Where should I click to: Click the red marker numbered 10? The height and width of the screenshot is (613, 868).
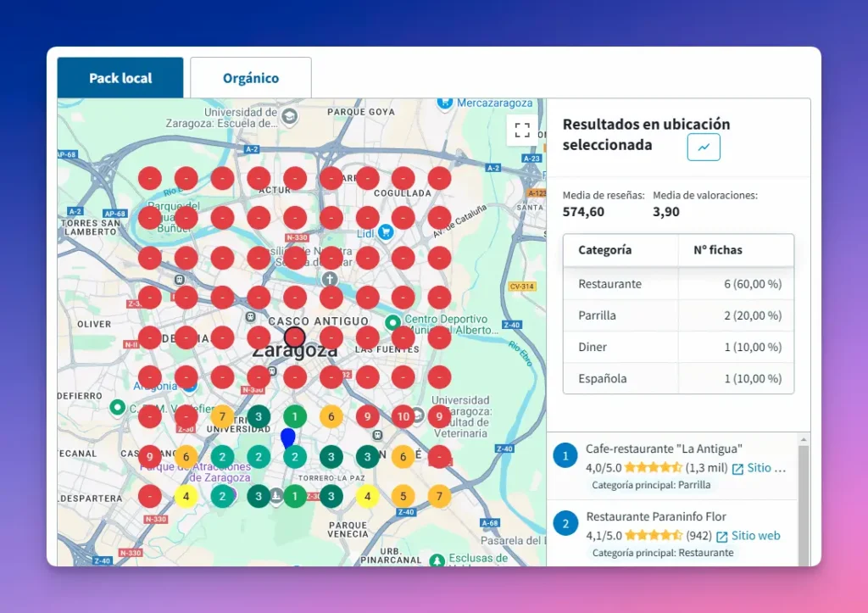(402, 416)
